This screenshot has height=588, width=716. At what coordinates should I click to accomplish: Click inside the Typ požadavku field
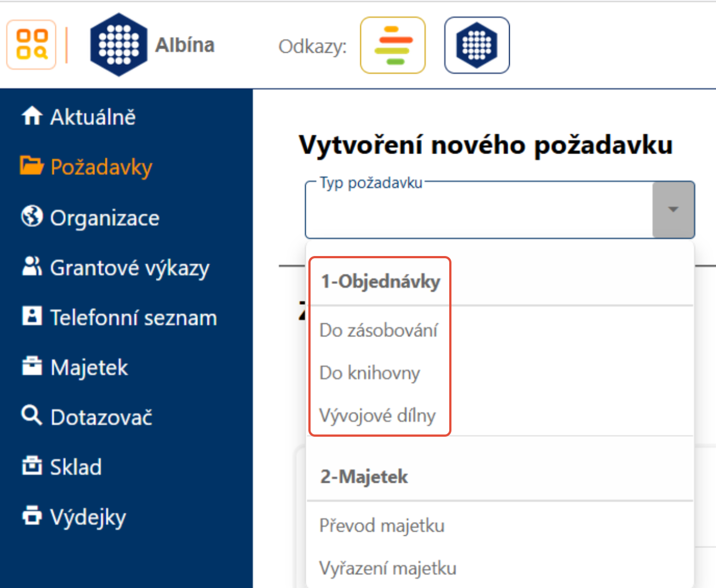click(479, 211)
